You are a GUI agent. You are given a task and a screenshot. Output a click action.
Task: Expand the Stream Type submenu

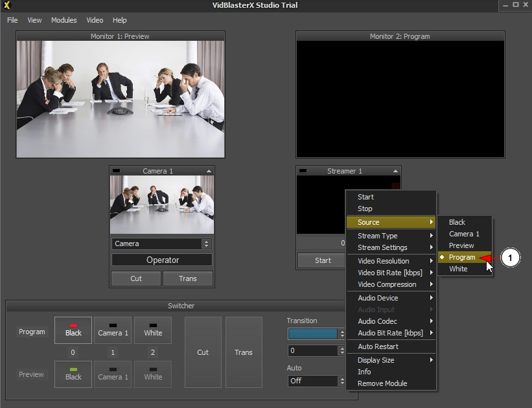point(391,236)
